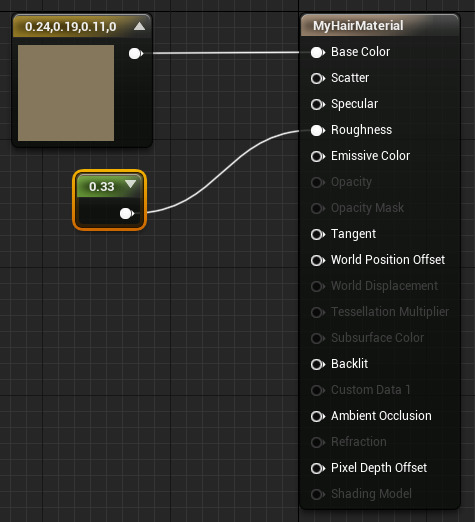
Task: Click the disabled Opacity pin
Action: [x=318, y=182]
